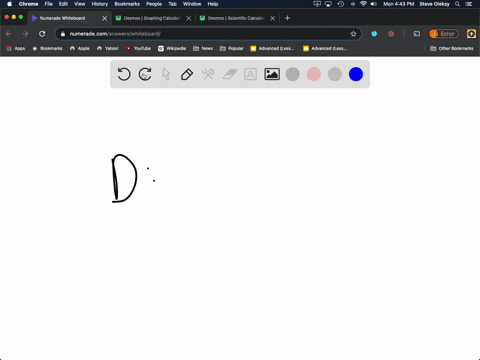Select the eraser tool
The height and width of the screenshot is (360, 480).
[x=229, y=74]
